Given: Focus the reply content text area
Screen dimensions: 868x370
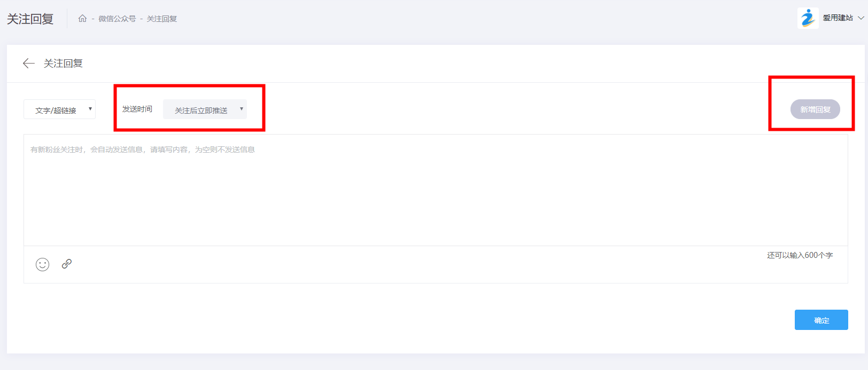Looking at the screenshot, I should click(436, 190).
